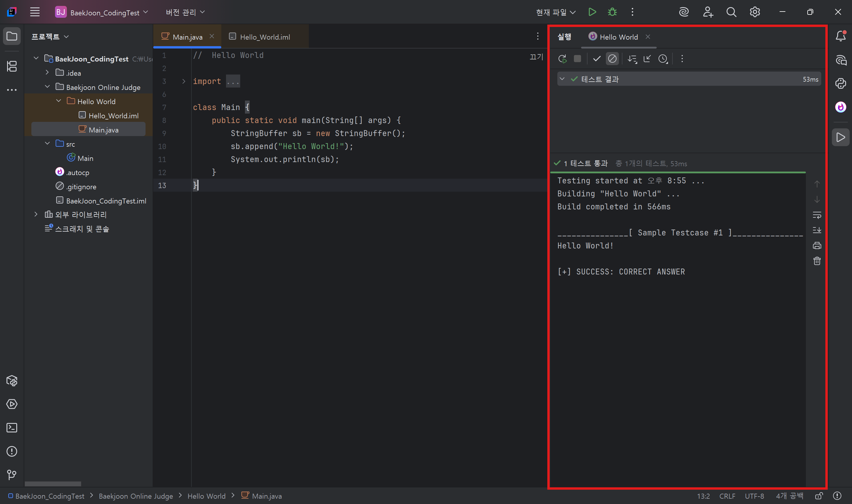Screen dimensions: 852x504
Task: Run the current file
Action: tap(592, 12)
